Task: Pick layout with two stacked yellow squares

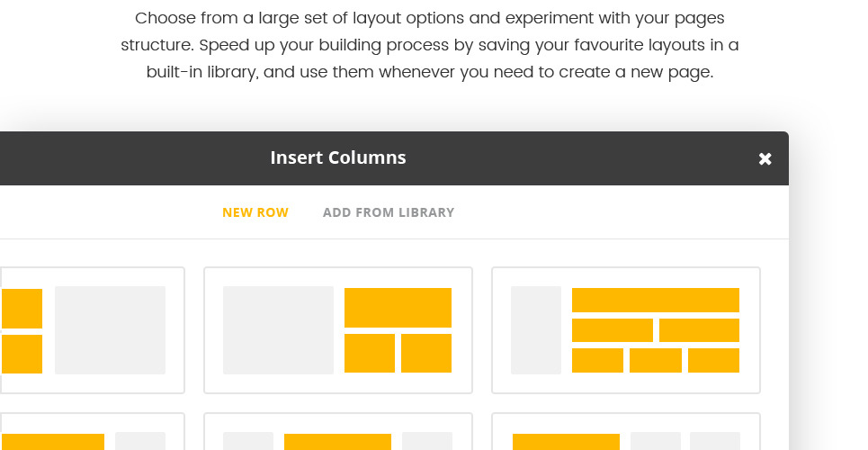Action: click(90, 330)
